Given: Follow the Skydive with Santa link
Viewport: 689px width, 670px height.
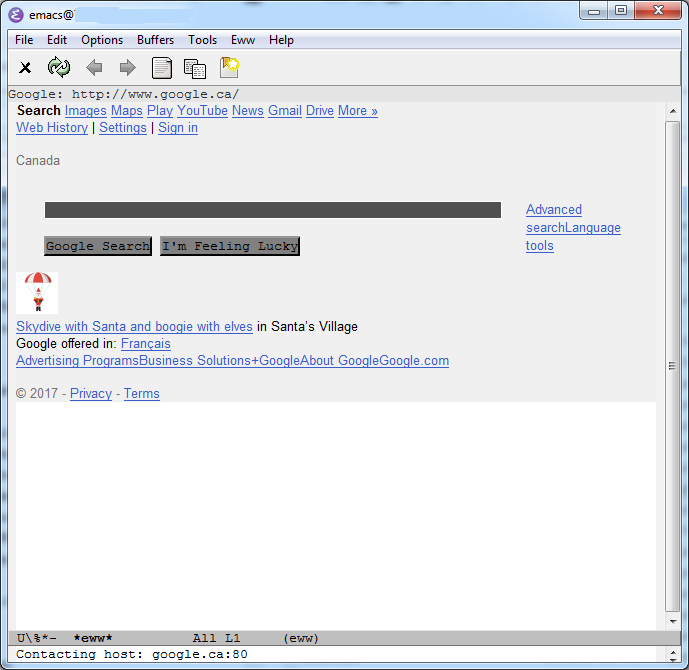Looking at the screenshot, I should [x=134, y=327].
